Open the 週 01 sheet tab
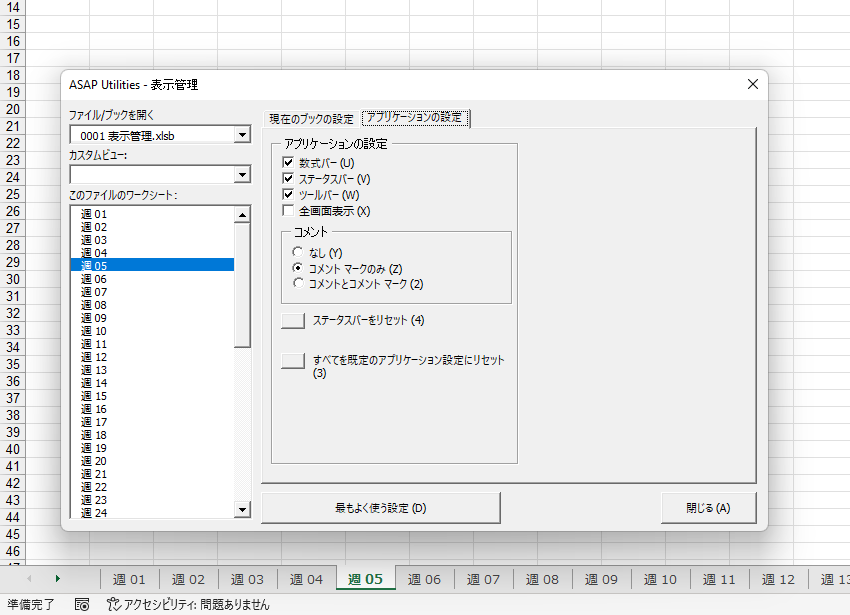850x615 pixels. (x=129, y=579)
